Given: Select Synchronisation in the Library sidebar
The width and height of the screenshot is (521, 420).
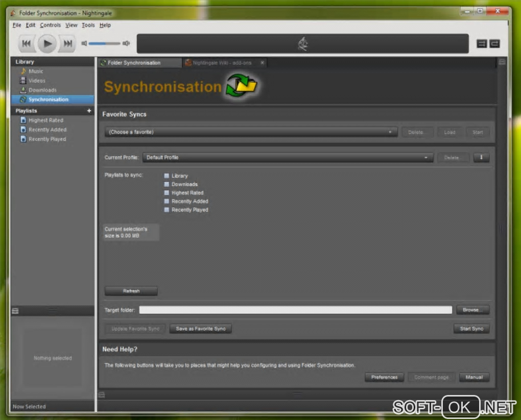Looking at the screenshot, I should click(53, 100).
